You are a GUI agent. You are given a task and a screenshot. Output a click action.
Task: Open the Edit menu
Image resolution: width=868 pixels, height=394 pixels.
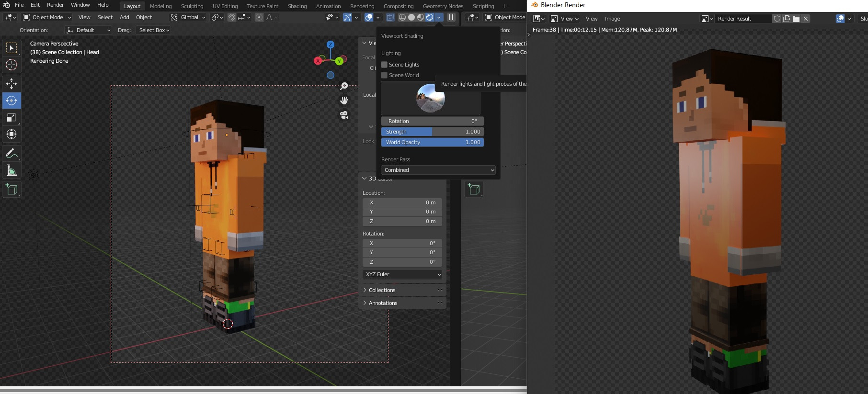coord(35,5)
